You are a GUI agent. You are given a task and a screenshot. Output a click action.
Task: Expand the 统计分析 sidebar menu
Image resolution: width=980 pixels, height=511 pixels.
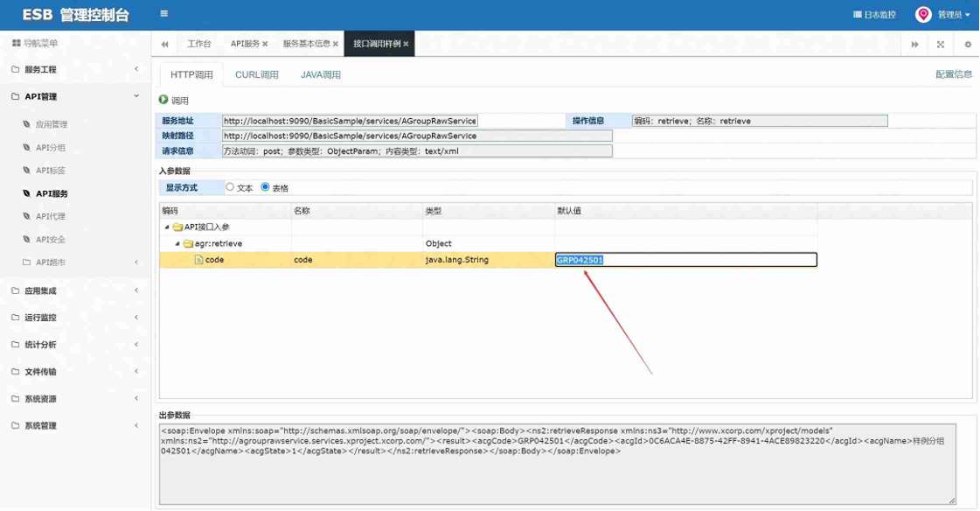point(75,345)
